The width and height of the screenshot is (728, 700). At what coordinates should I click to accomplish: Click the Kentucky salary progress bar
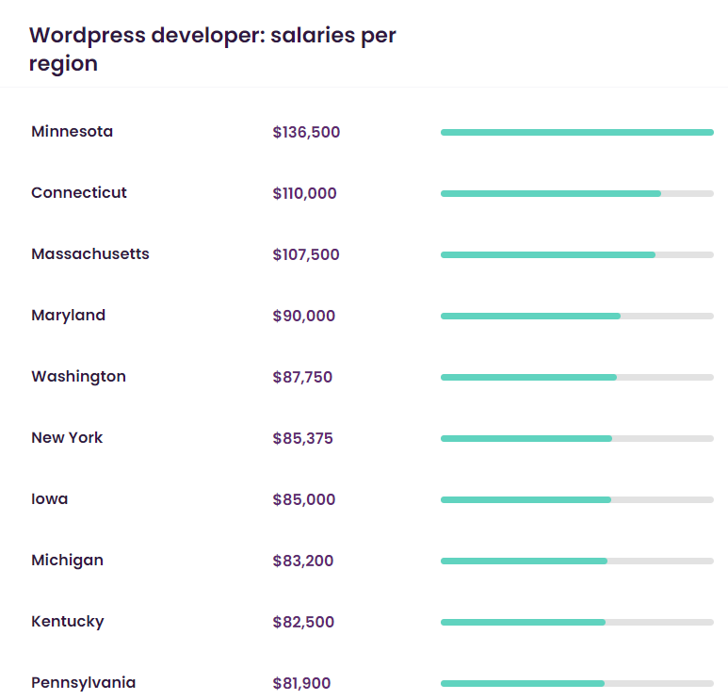[x=576, y=623]
